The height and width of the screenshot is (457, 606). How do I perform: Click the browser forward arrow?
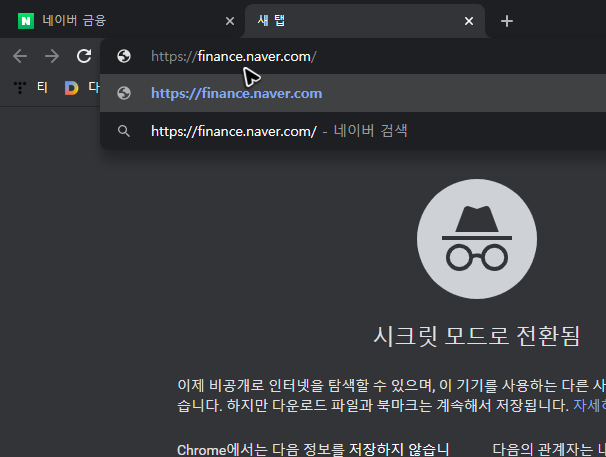coord(52,56)
